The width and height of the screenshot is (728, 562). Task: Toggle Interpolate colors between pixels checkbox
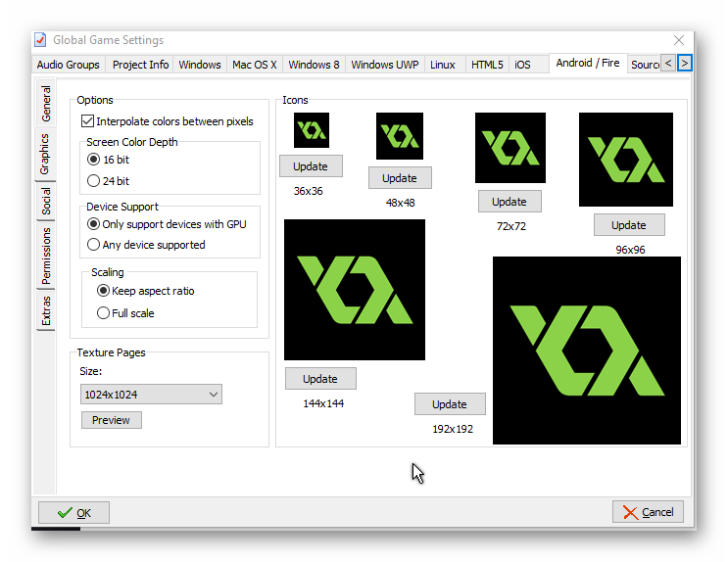click(88, 121)
